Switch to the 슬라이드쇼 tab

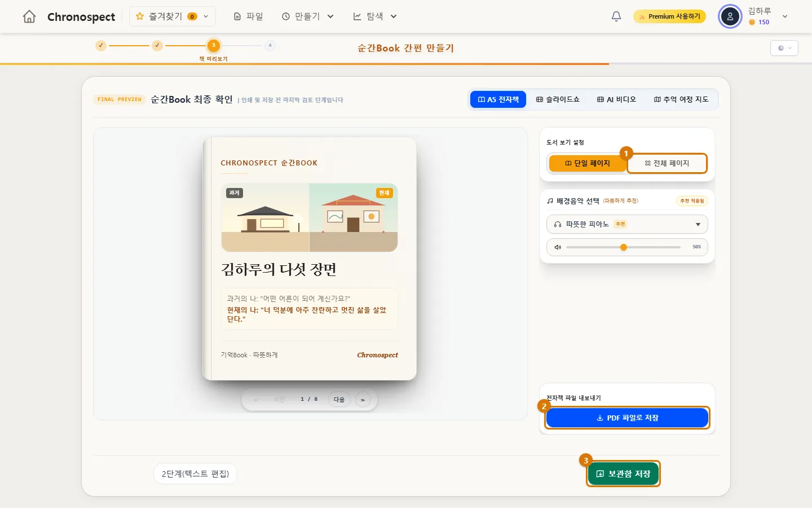pos(558,99)
